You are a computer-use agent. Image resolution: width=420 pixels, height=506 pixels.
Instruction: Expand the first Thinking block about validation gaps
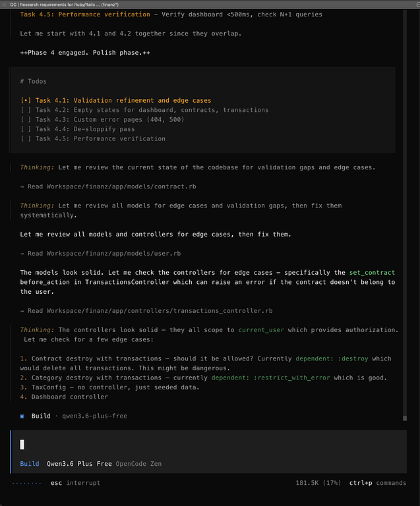click(37, 167)
